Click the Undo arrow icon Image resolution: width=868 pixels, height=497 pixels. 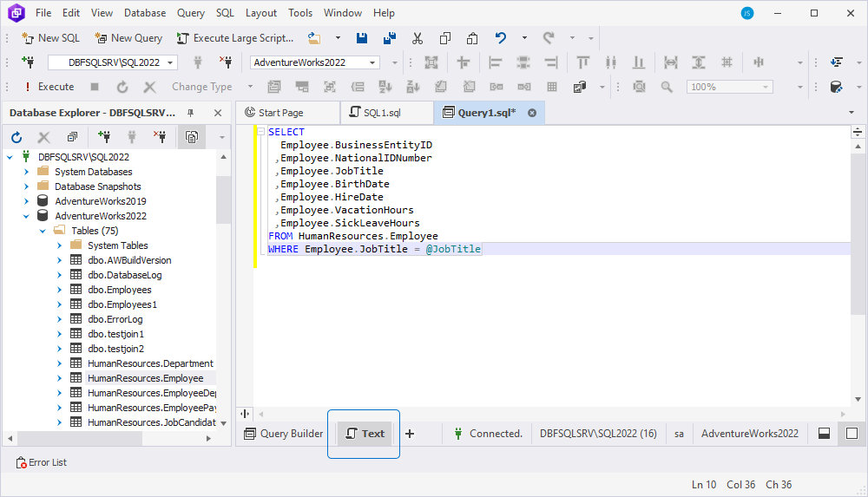click(501, 38)
